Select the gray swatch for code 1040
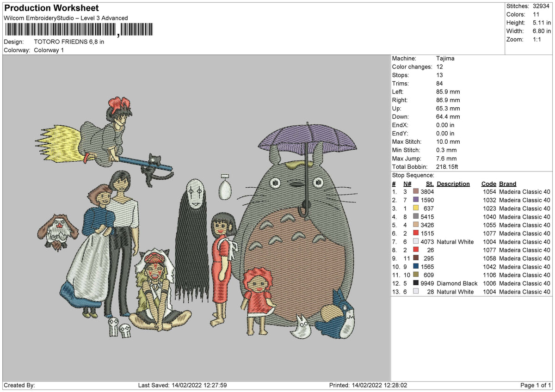Screen dimensions: 555x392 tap(416, 217)
